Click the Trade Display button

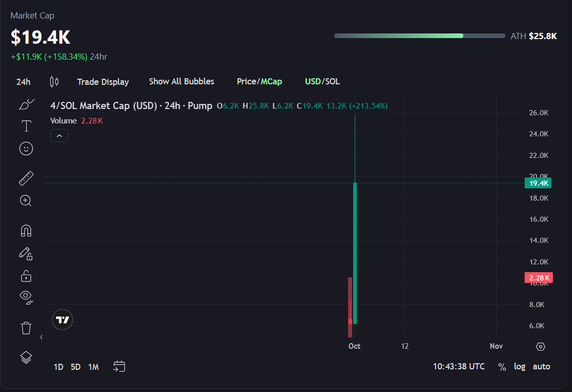[103, 82]
